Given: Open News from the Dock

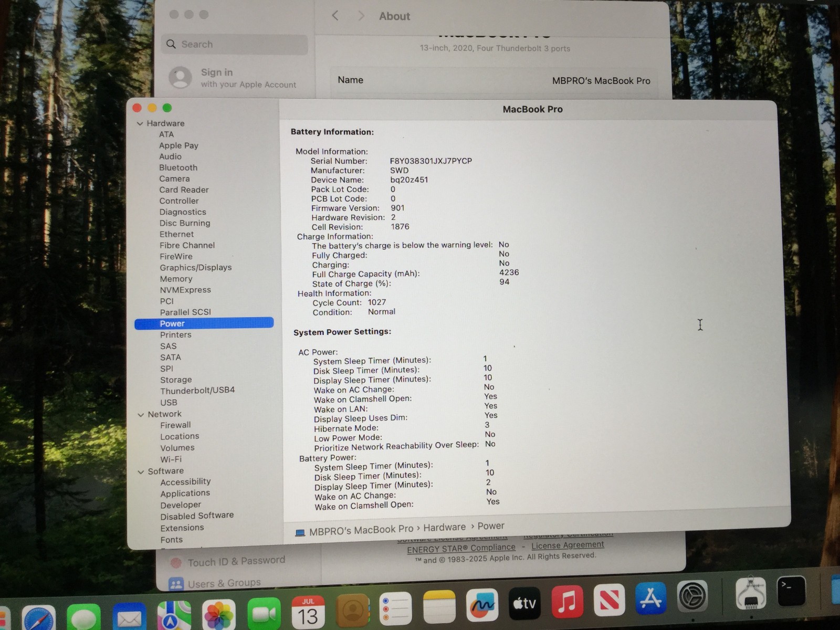Looking at the screenshot, I should point(609,600).
